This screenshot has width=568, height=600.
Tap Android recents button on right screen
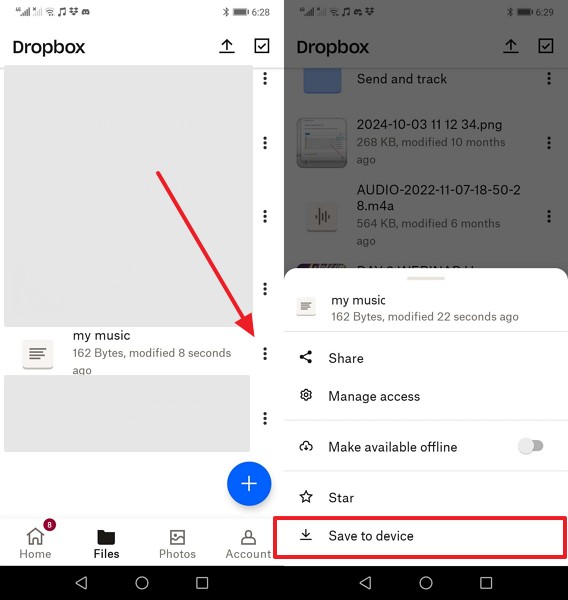click(x=486, y=583)
